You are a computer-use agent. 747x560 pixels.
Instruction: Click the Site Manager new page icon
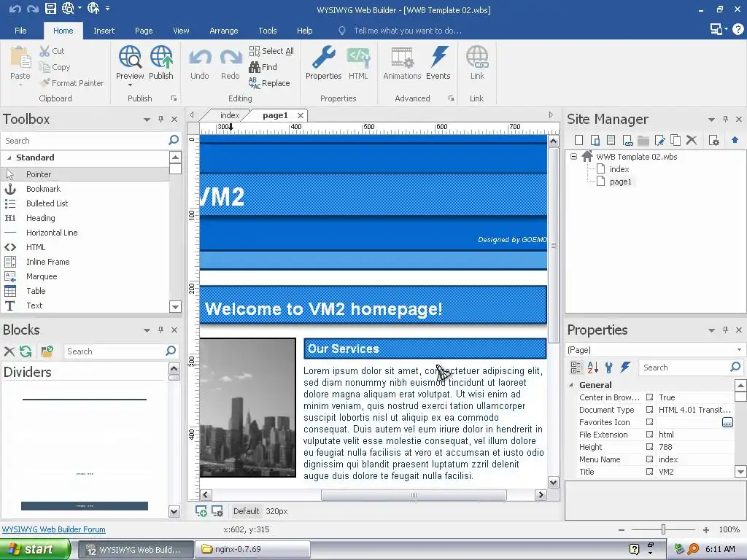tap(578, 140)
